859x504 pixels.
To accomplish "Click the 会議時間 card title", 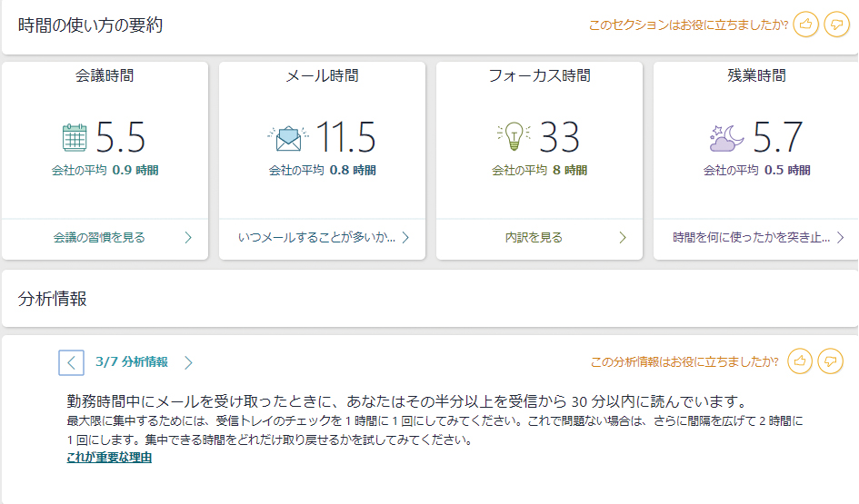I will pyautogui.click(x=105, y=75).
